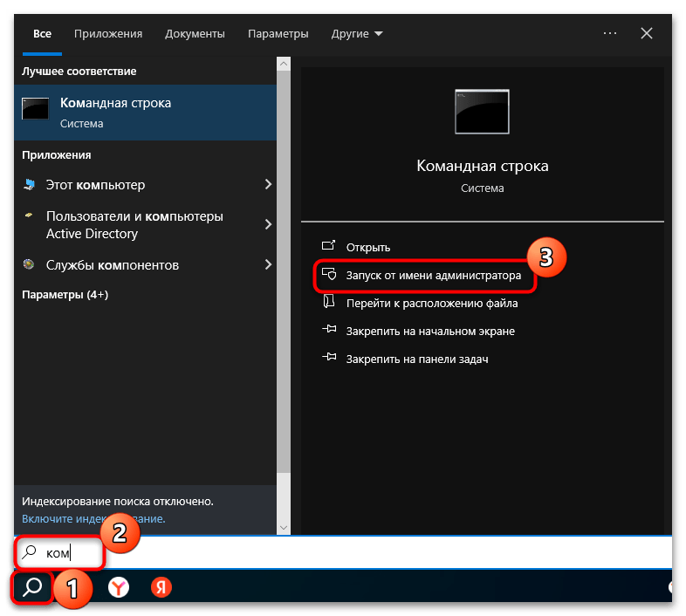
Task: Expand arrow next to Этот компьютер
Action: 268,185
